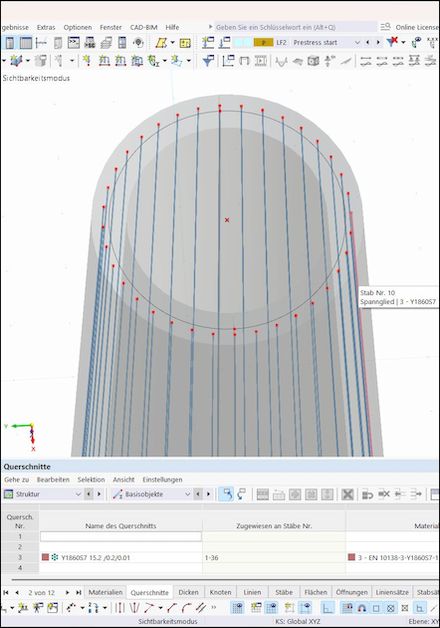Click the coordinate axis triad in viewport

[23, 436]
